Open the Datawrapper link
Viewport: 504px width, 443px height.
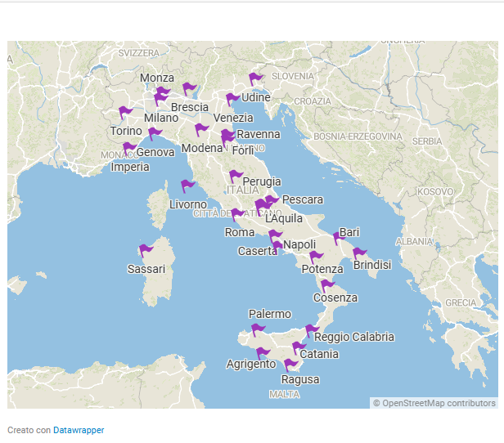[x=79, y=430]
